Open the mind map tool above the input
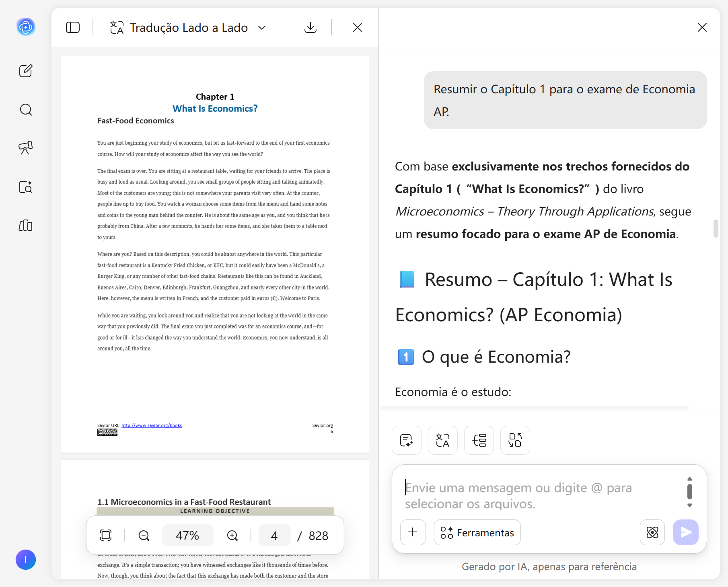Image resolution: width=728 pixels, height=587 pixels. pos(479,440)
